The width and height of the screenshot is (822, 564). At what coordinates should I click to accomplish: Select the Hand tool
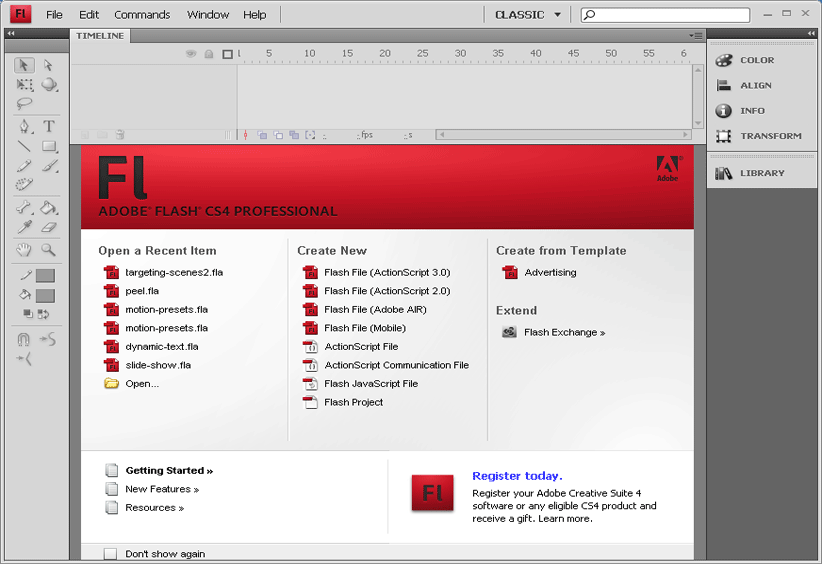click(24, 250)
